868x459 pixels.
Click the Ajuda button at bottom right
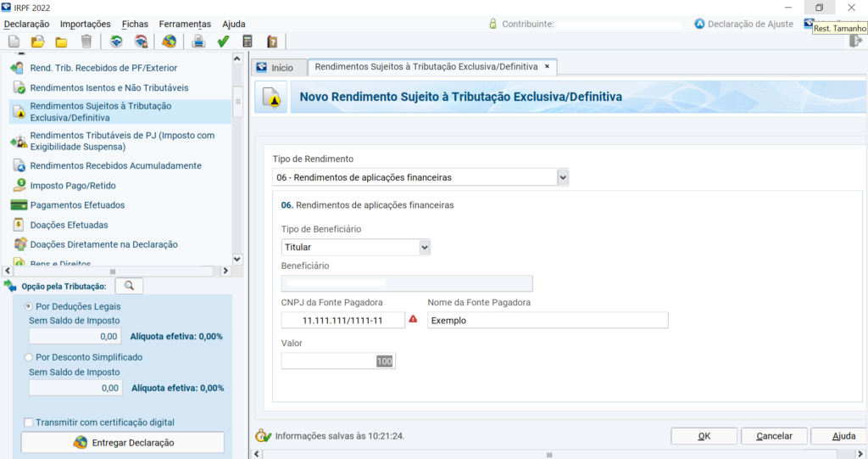(840, 436)
